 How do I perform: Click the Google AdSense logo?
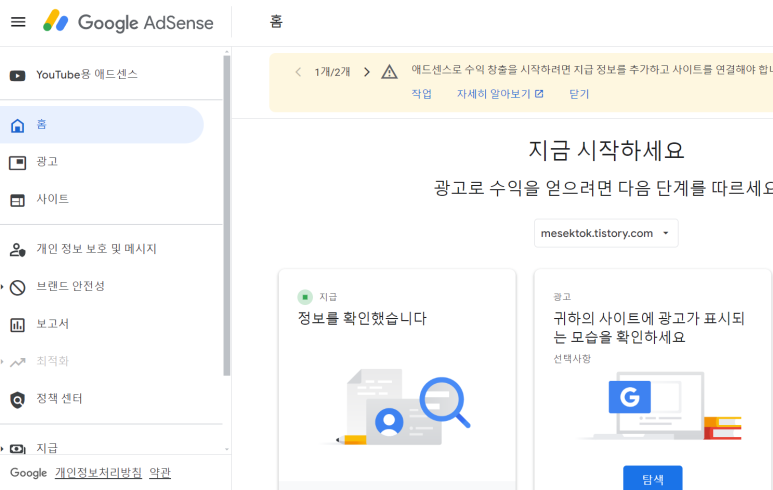click(x=128, y=22)
